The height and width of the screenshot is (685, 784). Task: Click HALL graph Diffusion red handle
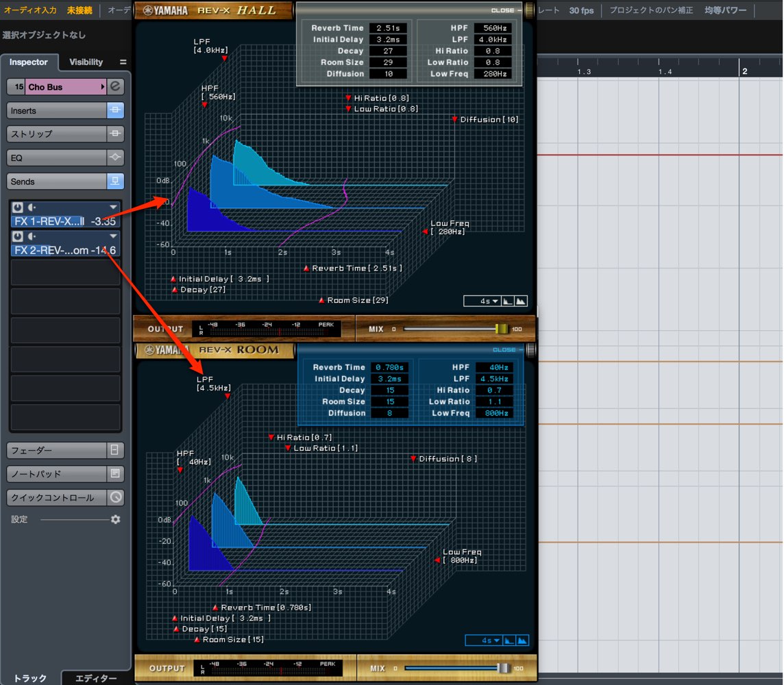click(x=454, y=119)
